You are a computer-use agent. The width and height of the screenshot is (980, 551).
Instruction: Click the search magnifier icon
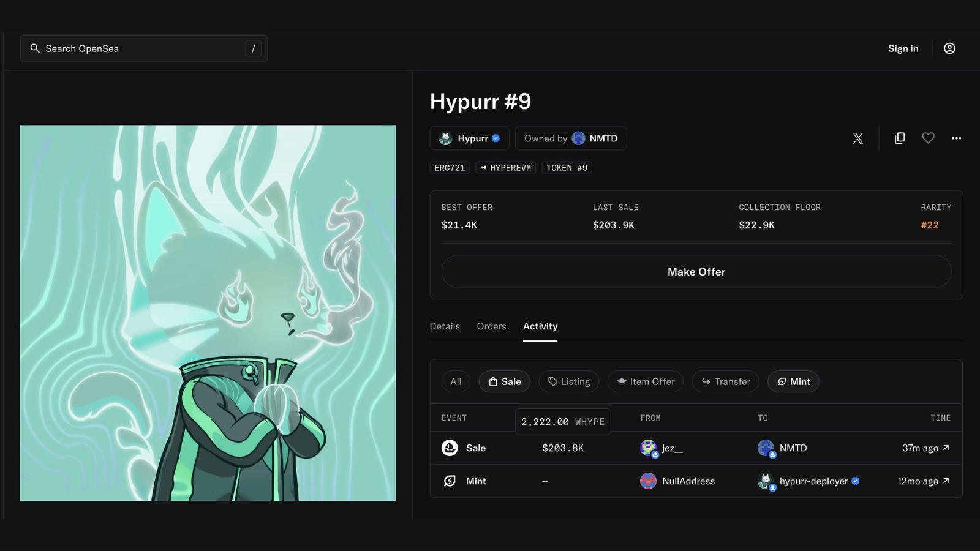[x=35, y=48]
